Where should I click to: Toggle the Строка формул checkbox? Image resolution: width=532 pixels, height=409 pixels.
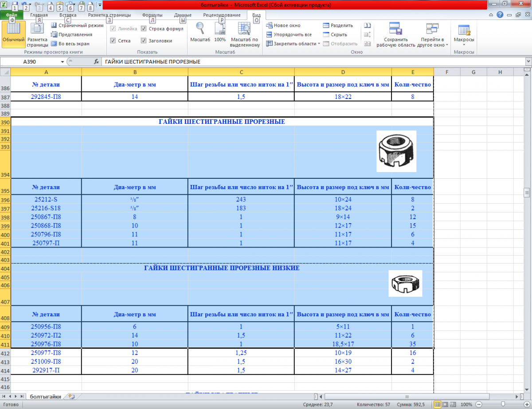(144, 29)
